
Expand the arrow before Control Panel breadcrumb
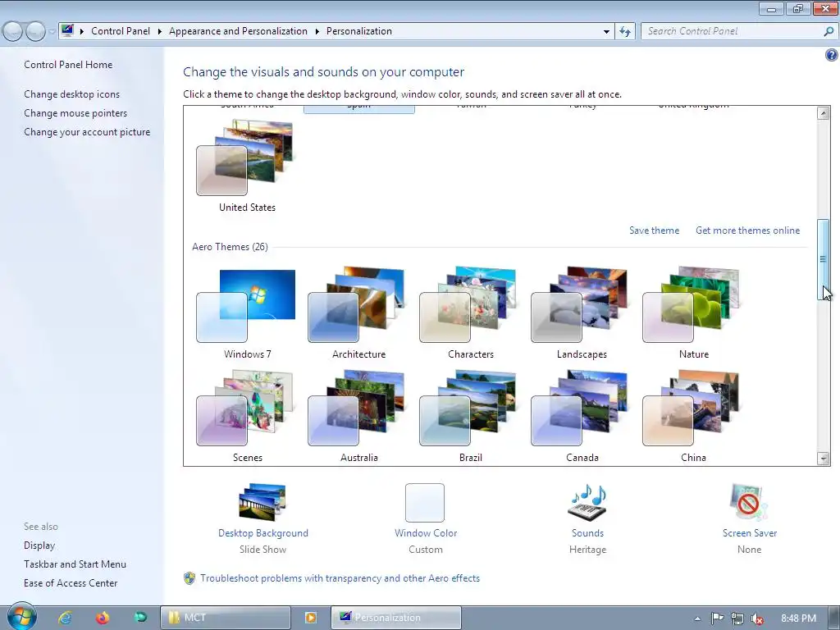(82, 31)
